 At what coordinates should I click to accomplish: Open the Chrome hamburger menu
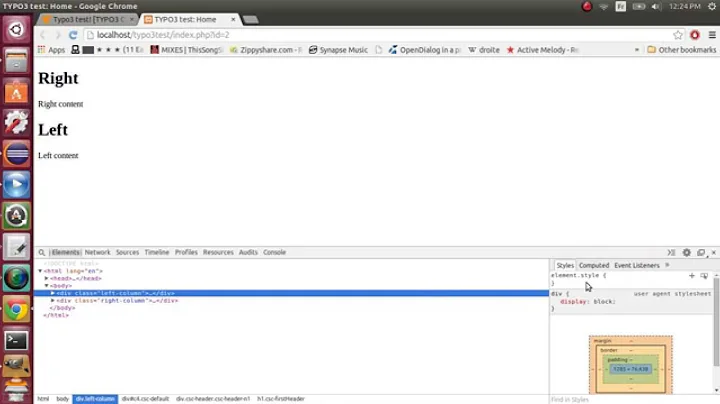point(712,35)
